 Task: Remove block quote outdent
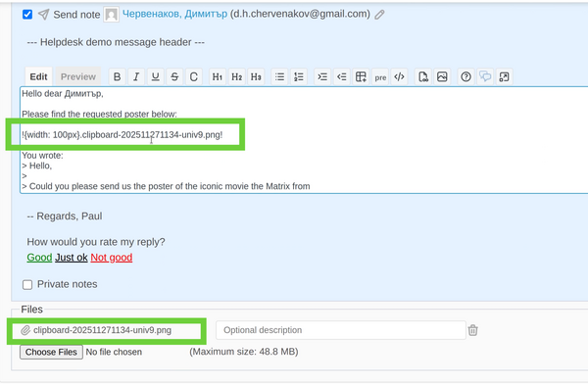click(341, 76)
